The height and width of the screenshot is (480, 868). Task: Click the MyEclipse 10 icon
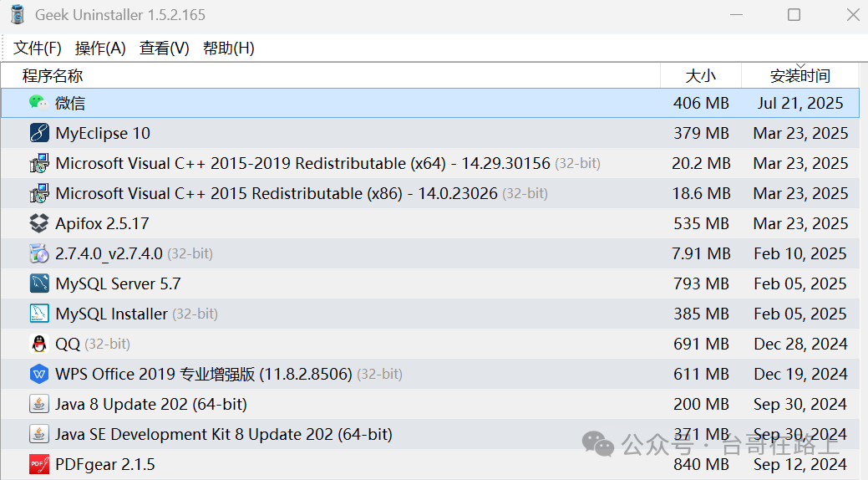(38, 133)
